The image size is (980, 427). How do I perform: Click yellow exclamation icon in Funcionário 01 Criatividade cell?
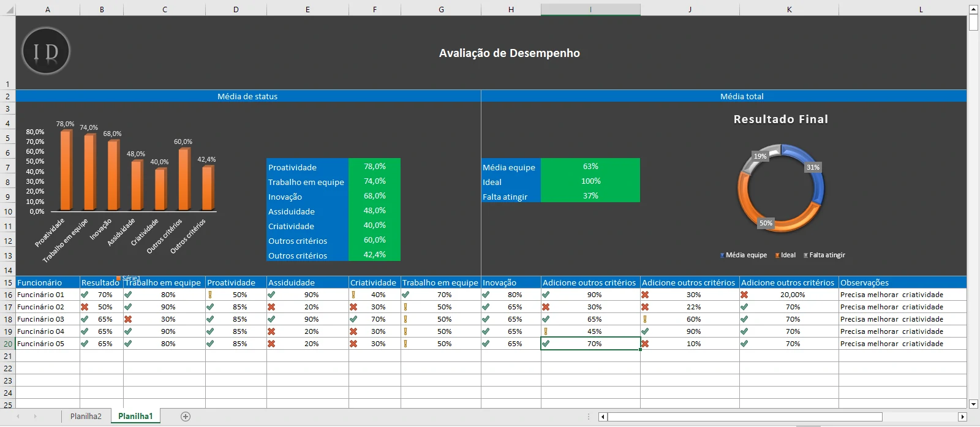click(353, 295)
